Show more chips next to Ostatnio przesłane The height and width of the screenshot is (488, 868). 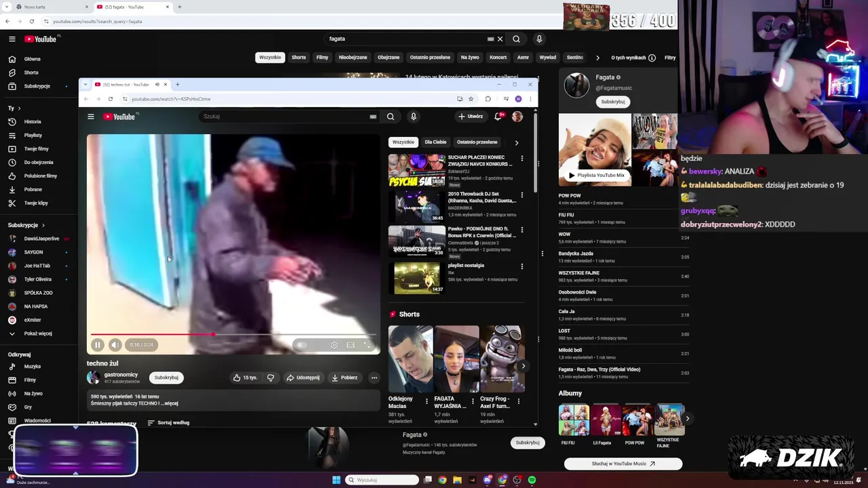tap(517, 142)
